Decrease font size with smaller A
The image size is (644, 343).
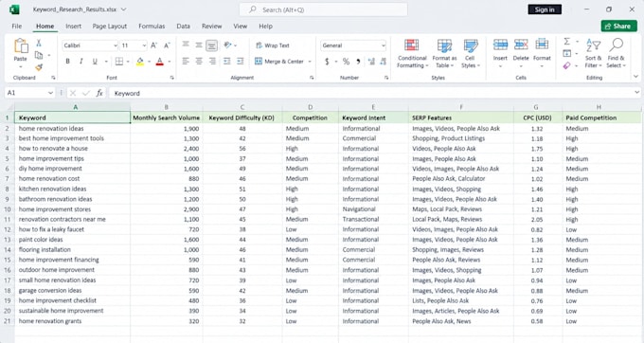(167, 45)
